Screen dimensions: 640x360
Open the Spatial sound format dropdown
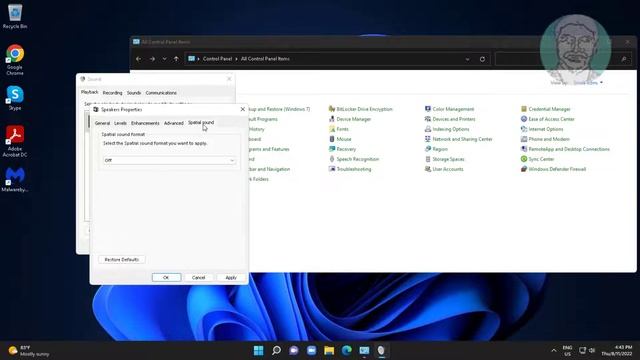point(169,160)
